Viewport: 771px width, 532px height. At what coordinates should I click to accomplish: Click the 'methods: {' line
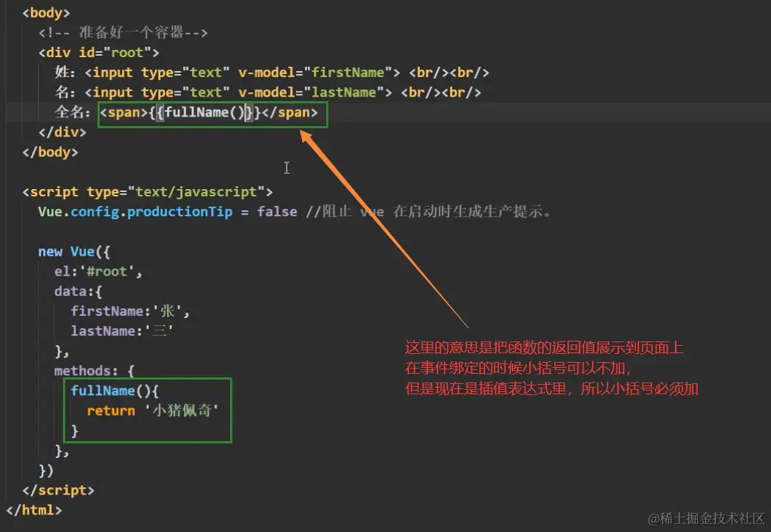pyautogui.click(x=95, y=371)
